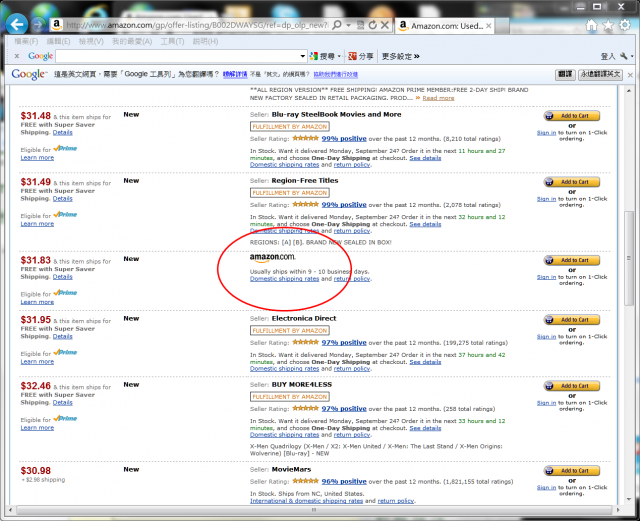This screenshot has width=640, height=521.
Task: Open the Tools (T) menu
Action: click(x=172, y=41)
